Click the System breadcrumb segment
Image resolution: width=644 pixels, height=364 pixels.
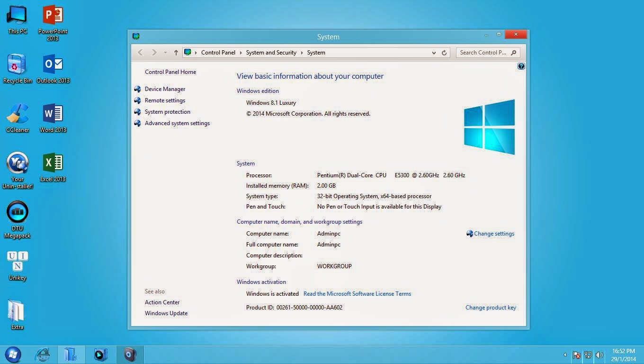click(316, 53)
